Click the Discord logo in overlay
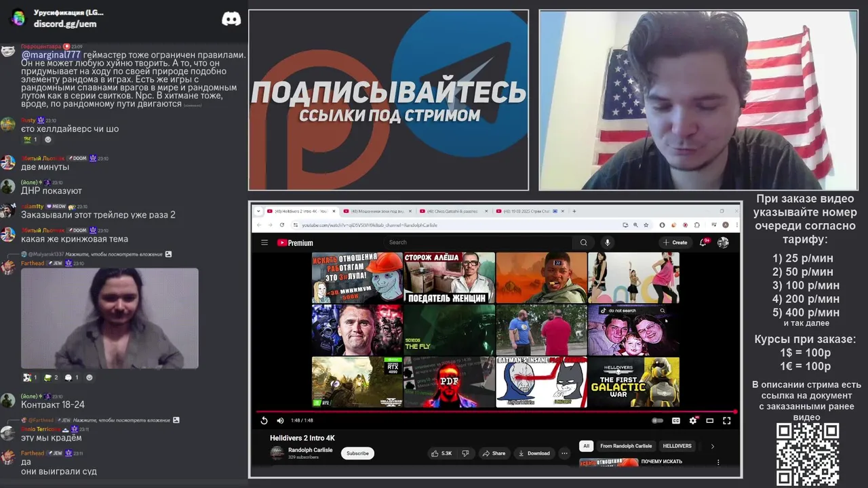The image size is (868, 488). [x=231, y=19]
